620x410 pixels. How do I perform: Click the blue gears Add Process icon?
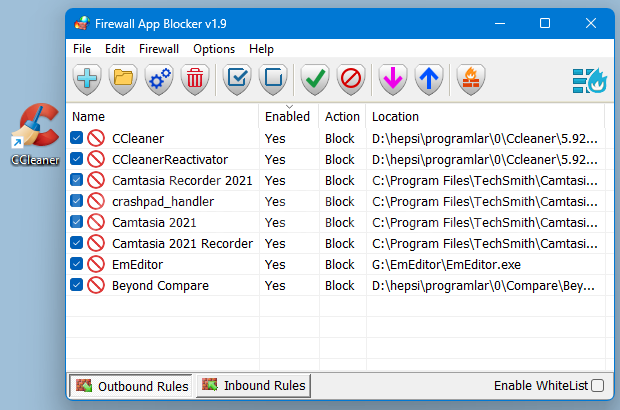coord(159,79)
